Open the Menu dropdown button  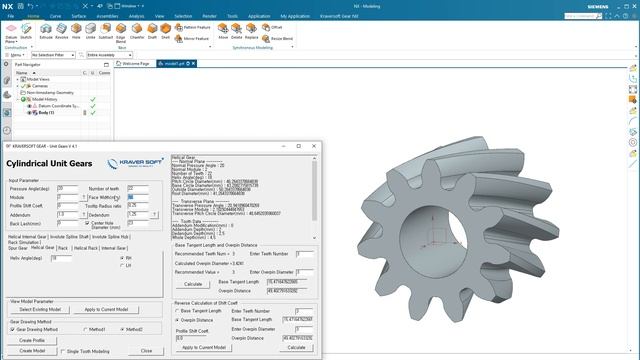click(15, 55)
